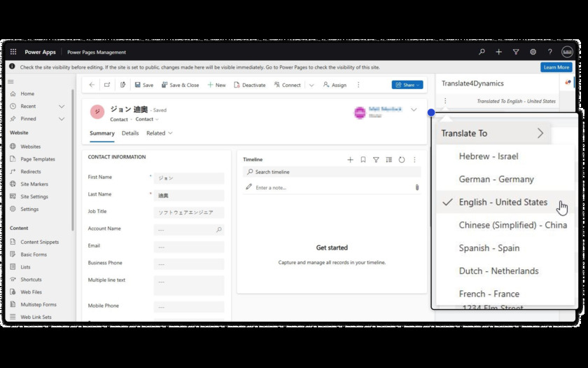The image size is (588, 368).
Task: Click the record set edit icon next to Save
Action: (x=122, y=85)
